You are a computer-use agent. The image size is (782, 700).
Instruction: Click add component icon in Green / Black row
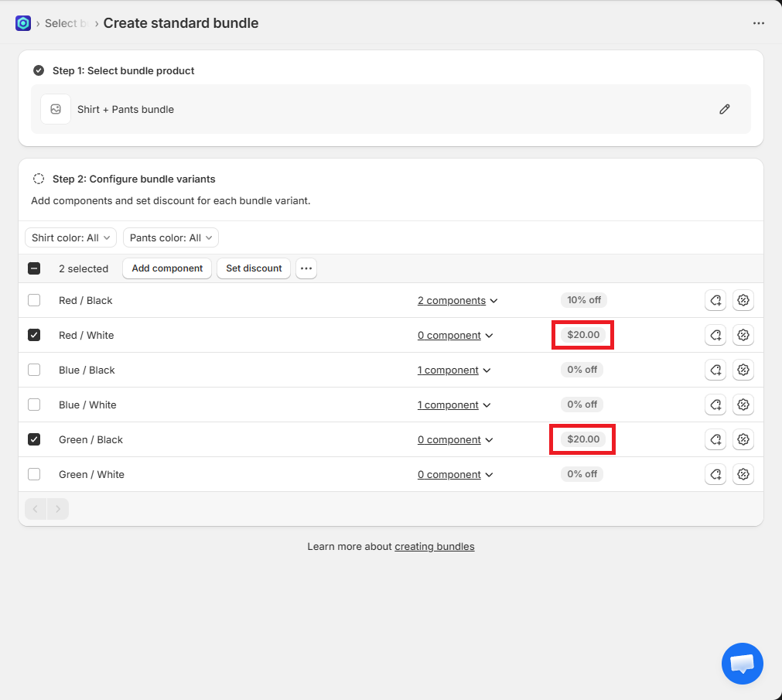[x=715, y=439]
